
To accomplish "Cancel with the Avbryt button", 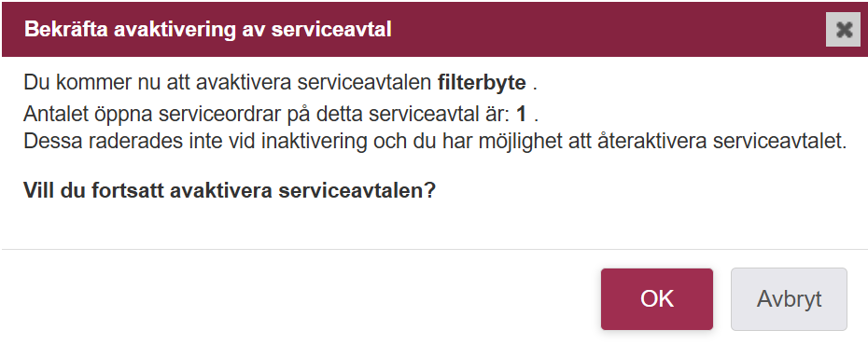I will [789, 299].
